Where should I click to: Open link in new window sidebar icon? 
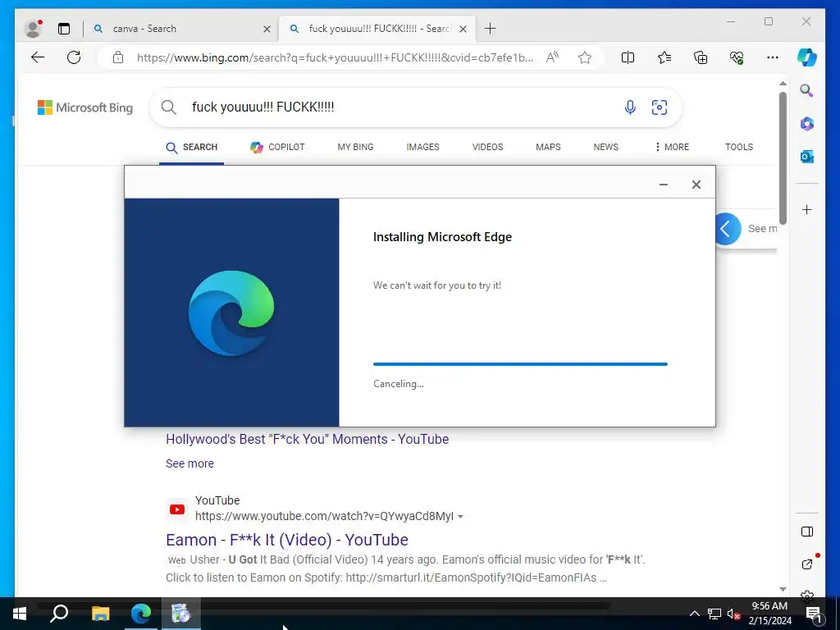click(807, 564)
